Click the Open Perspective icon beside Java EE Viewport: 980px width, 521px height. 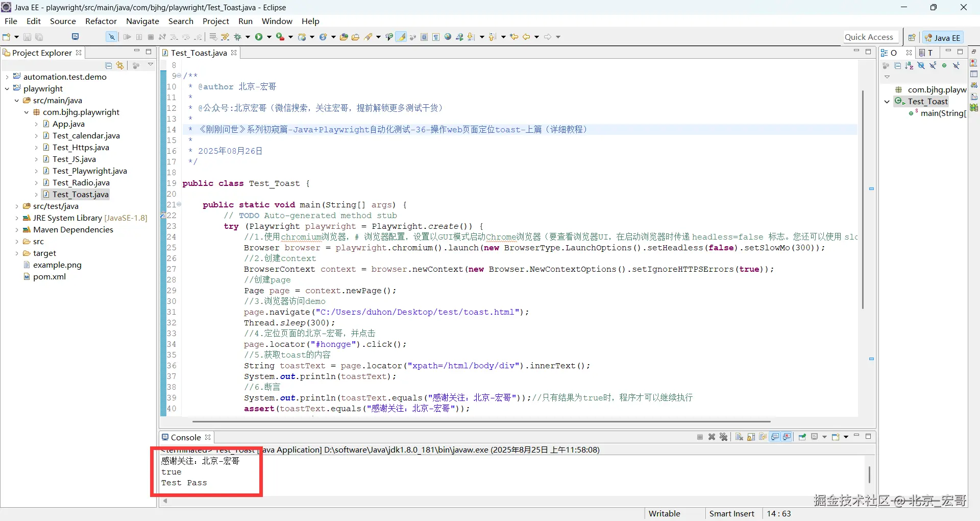pyautogui.click(x=912, y=37)
